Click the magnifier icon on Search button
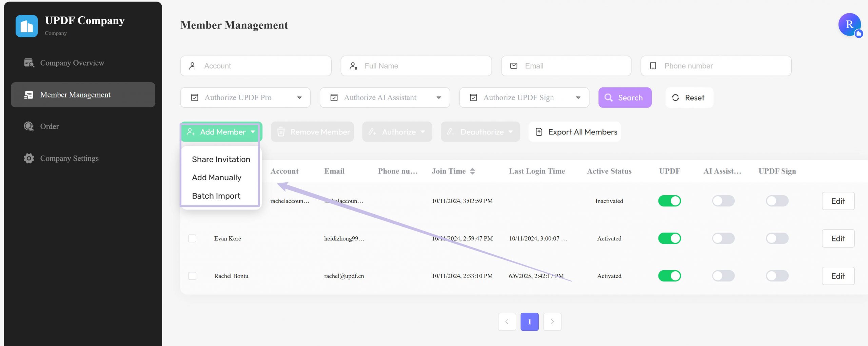Image resolution: width=868 pixels, height=346 pixels. [609, 98]
